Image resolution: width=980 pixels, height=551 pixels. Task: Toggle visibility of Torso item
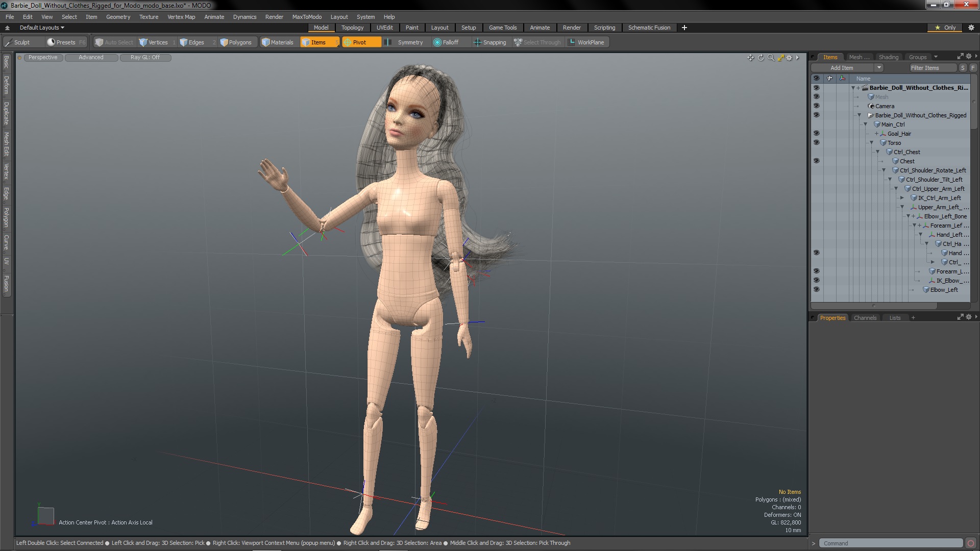pos(816,143)
